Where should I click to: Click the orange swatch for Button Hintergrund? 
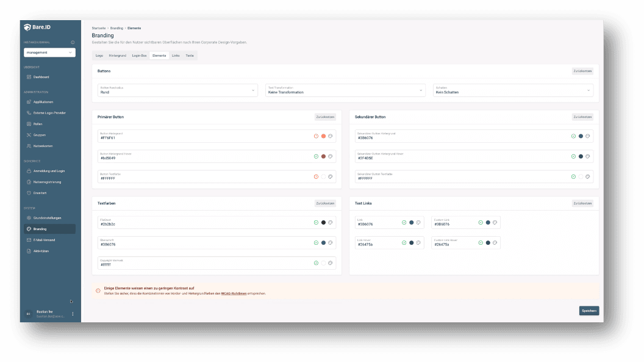[323, 136]
